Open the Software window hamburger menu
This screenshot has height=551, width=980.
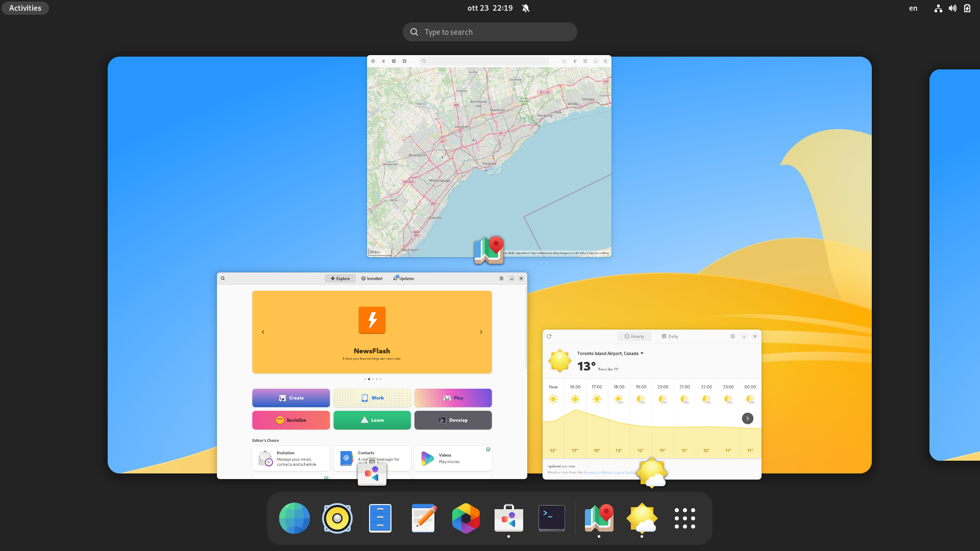(x=501, y=279)
